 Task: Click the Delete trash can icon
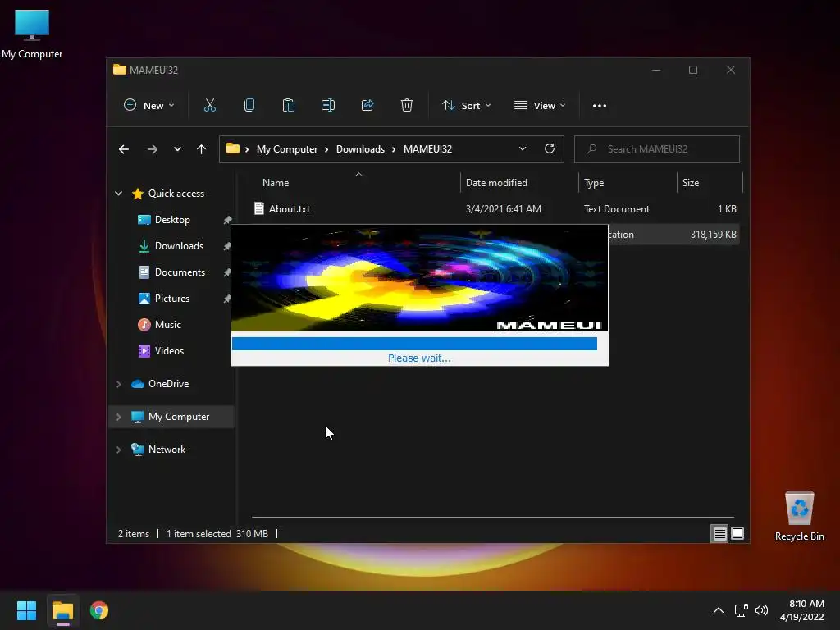tap(407, 106)
